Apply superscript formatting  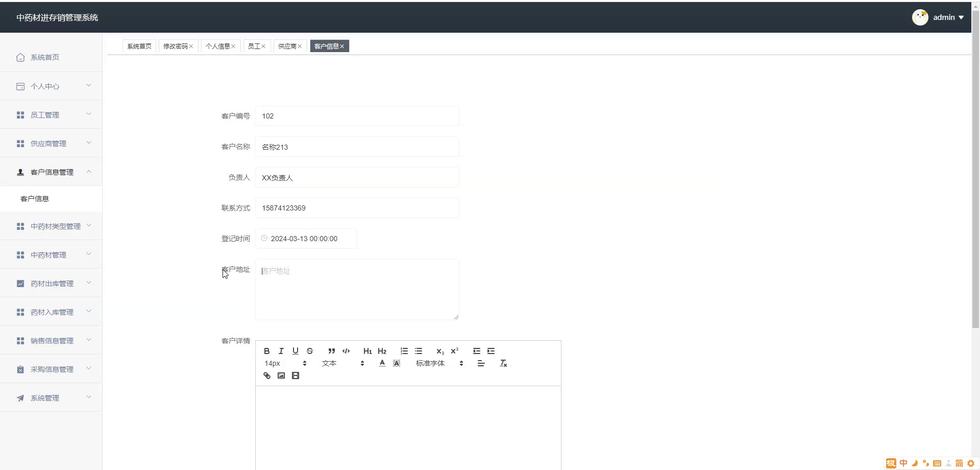click(454, 351)
